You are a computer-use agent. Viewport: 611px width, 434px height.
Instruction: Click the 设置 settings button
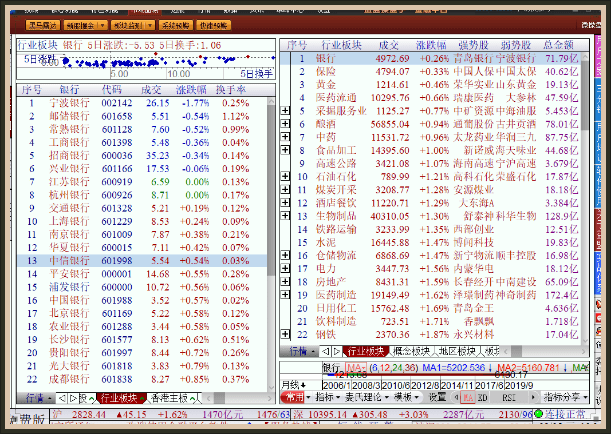437,397
